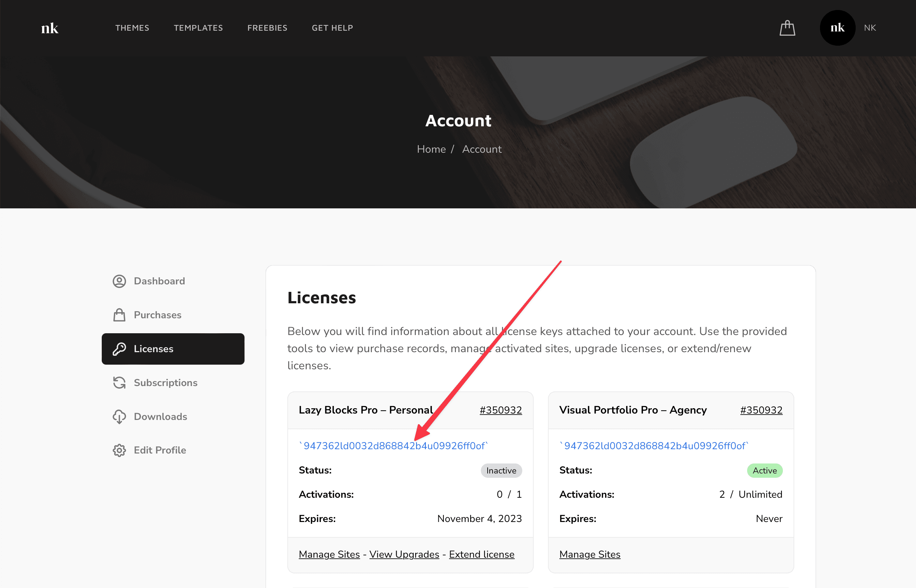Copy the Visual Portfolio Pro license key

(654, 445)
